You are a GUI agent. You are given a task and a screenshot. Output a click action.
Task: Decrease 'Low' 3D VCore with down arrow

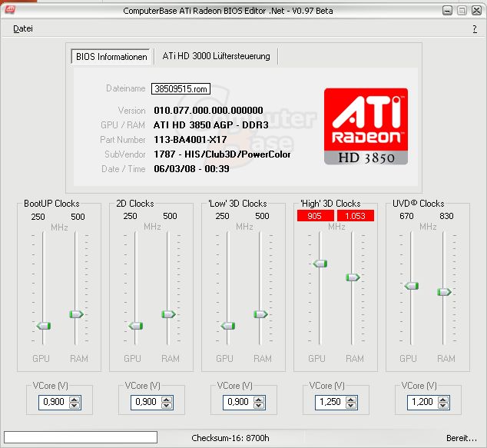point(259,406)
